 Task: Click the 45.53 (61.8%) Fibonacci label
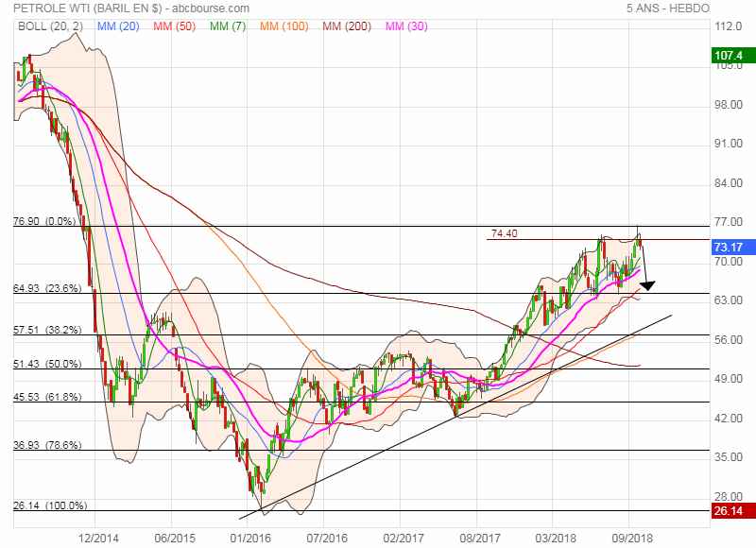point(47,397)
